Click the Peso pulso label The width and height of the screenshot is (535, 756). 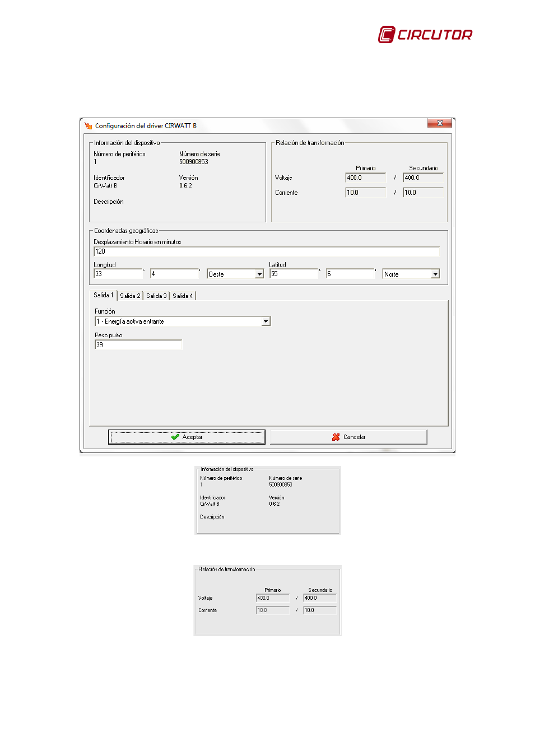tap(109, 335)
